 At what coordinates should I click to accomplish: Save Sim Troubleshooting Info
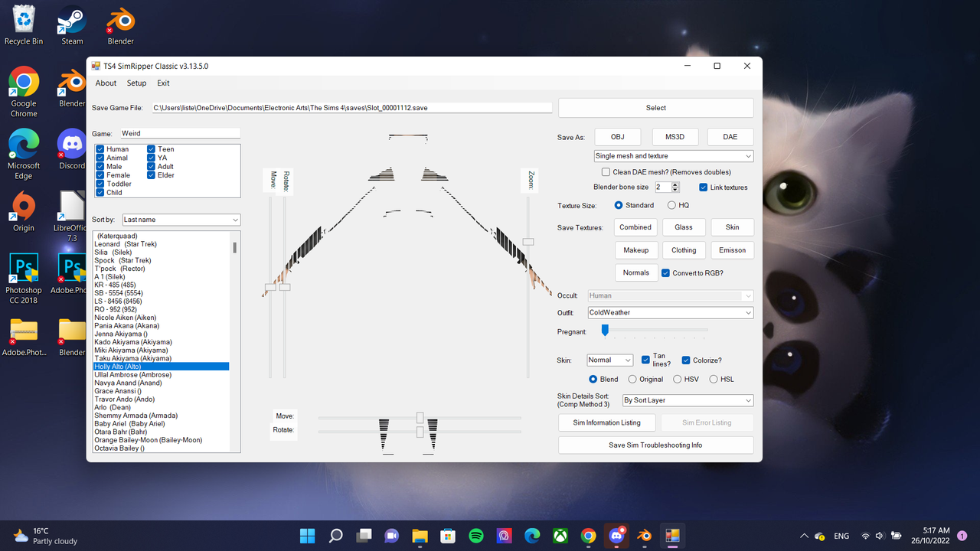(655, 445)
